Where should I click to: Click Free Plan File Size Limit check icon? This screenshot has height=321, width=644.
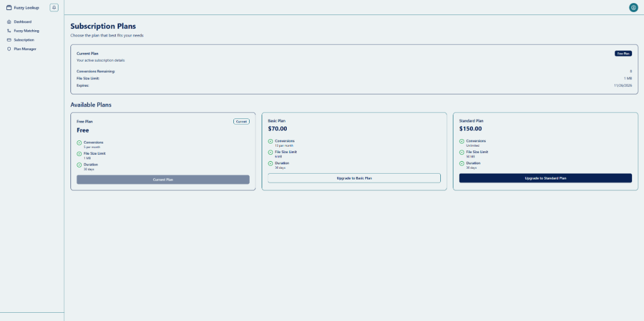79,154
